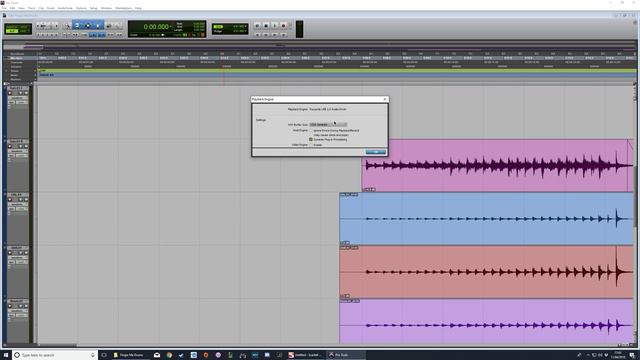The height and width of the screenshot is (360, 640).
Task: Click the horizontal zoom in arrow
Action: [x=56, y=25]
